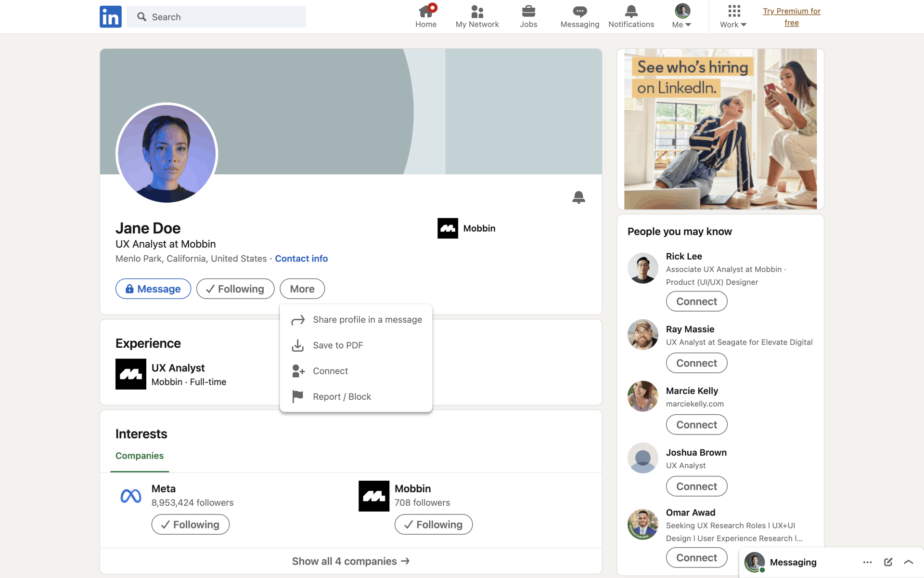Click the Mobbin logo under Interests
The height and width of the screenshot is (578, 924).
[x=374, y=496]
